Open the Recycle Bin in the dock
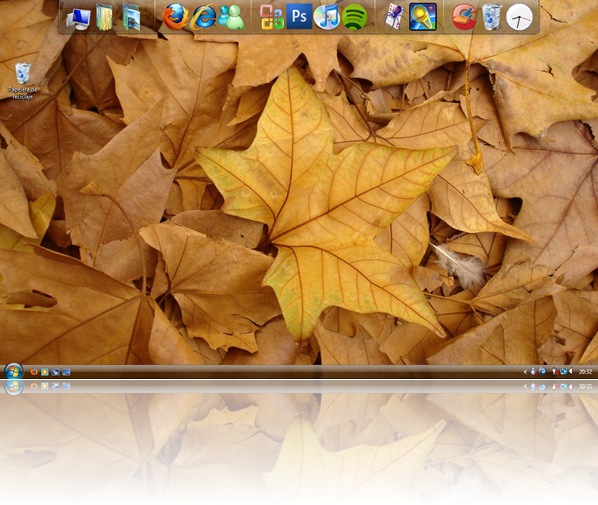 491,17
